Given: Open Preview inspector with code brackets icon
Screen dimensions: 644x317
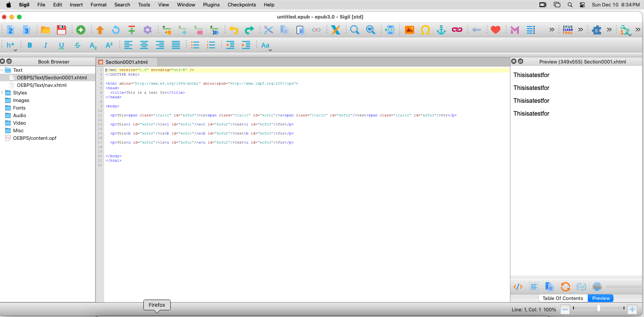Looking at the screenshot, I should click(x=518, y=287).
